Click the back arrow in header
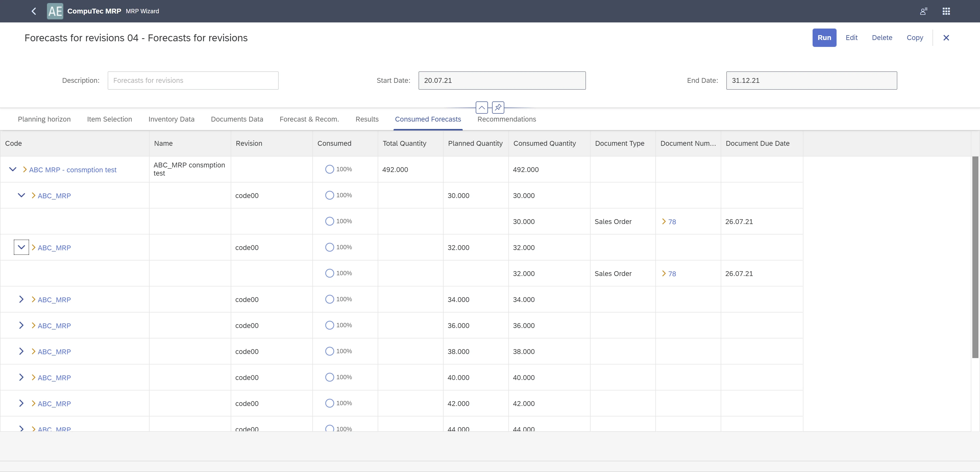Image resolution: width=980 pixels, height=472 pixels. [x=34, y=11]
